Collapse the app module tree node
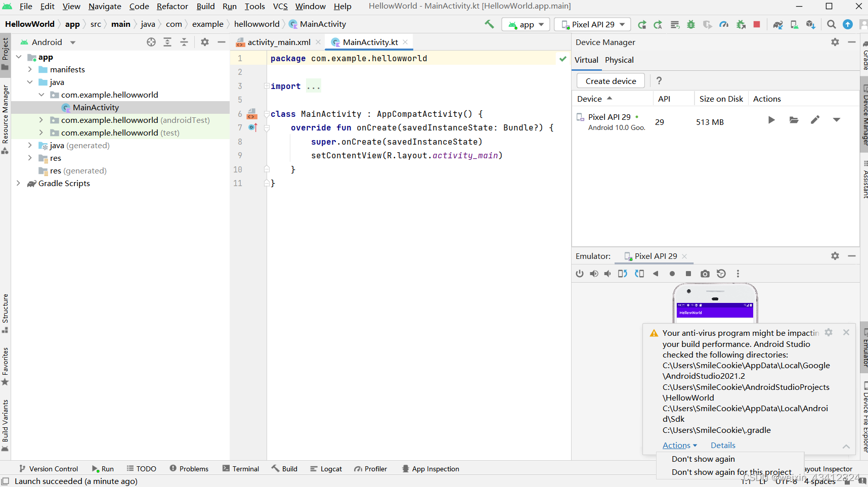868x487 pixels. click(x=19, y=57)
